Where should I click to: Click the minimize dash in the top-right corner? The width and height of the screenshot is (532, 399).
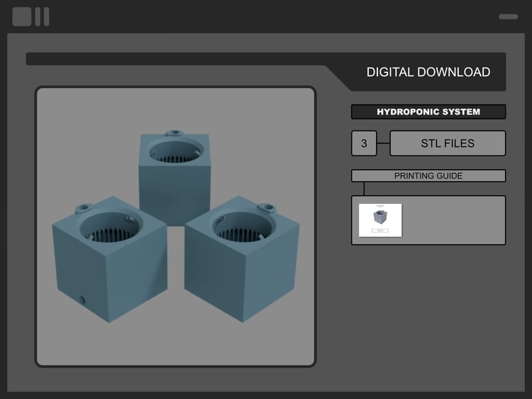click(508, 16)
